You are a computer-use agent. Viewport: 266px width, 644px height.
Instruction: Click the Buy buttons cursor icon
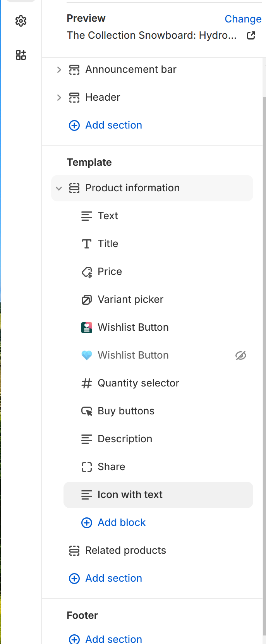tap(87, 411)
